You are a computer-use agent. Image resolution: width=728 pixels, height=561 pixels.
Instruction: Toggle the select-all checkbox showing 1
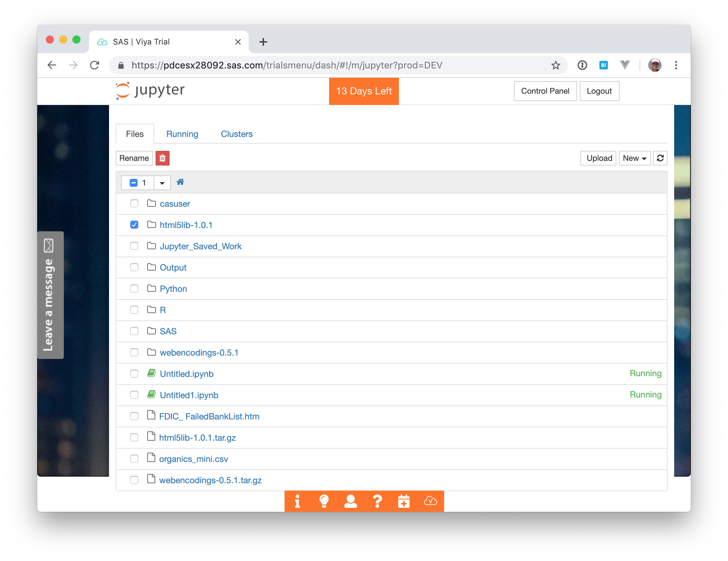[134, 183]
